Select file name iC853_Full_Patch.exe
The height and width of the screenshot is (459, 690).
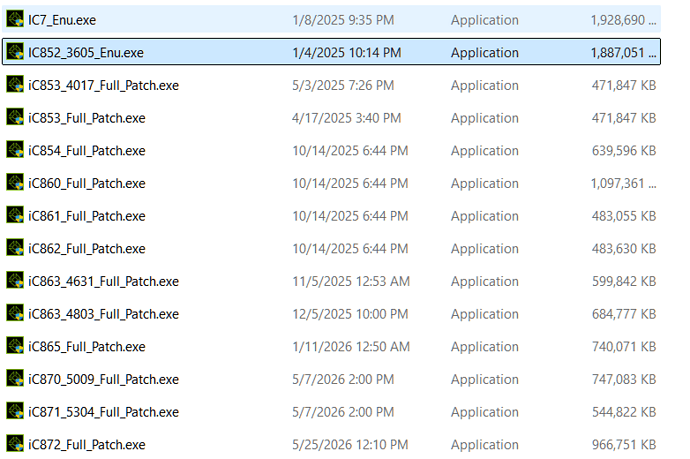(87, 118)
